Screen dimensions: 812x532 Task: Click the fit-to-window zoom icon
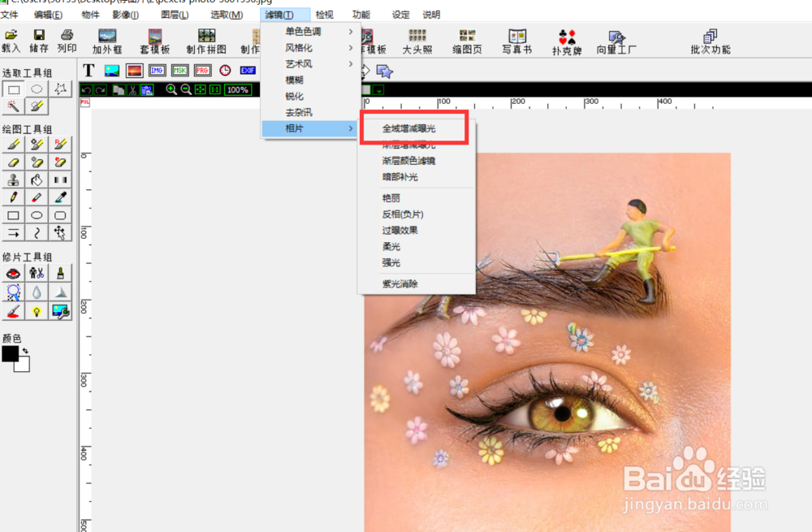pyautogui.click(x=201, y=89)
